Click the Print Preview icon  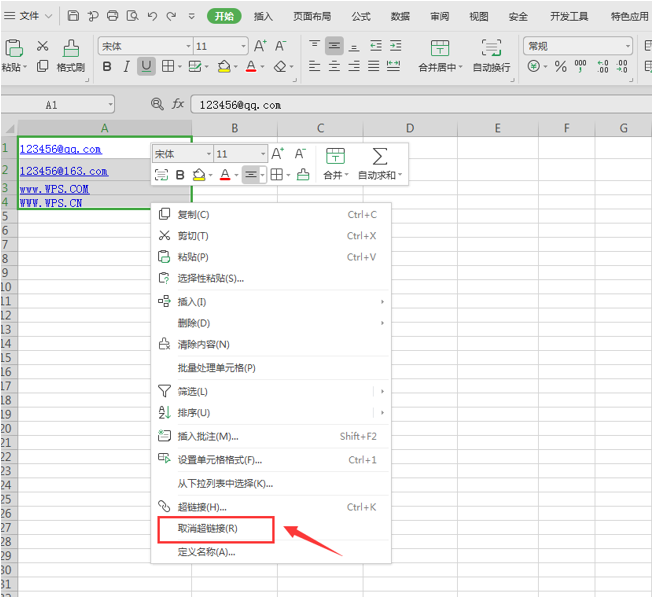[x=132, y=16]
